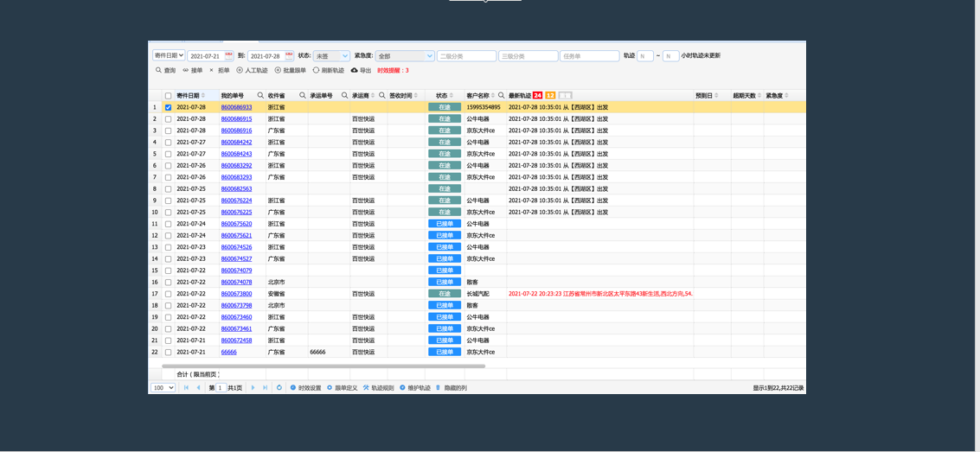This screenshot has height=452, width=980.
Task: Click search magnifier in 我的单号 column header
Action: point(260,96)
